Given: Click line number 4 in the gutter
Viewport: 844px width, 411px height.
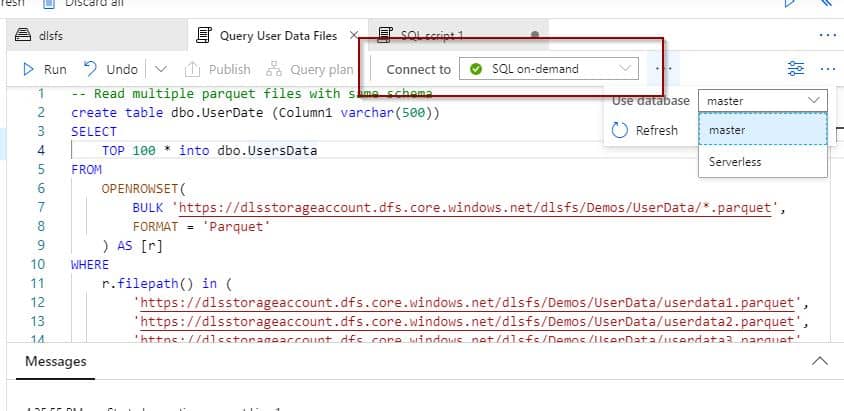Looking at the screenshot, I should pos(41,151).
